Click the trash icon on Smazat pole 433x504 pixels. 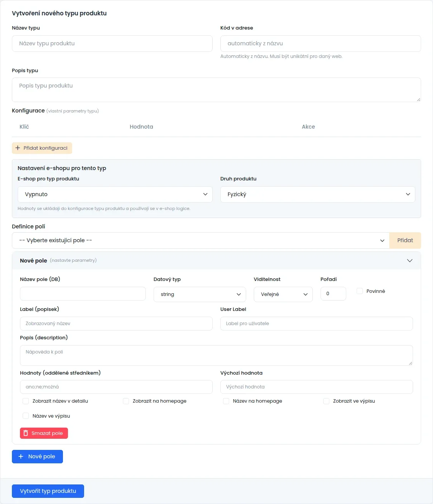coord(26,433)
